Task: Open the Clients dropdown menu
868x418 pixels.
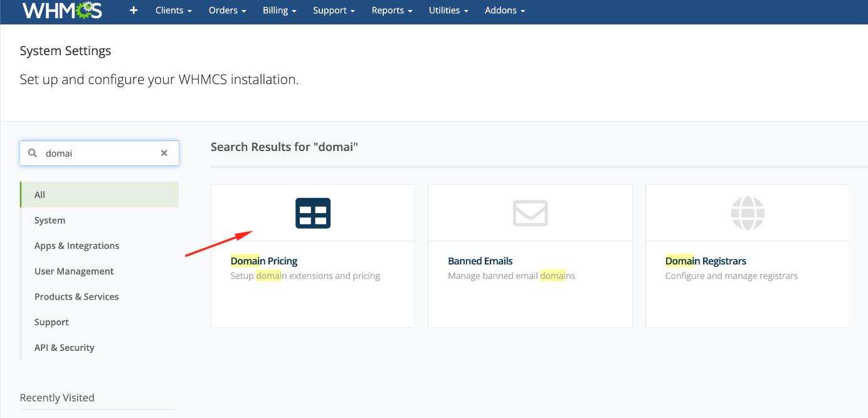Action: [x=173, y=11]
